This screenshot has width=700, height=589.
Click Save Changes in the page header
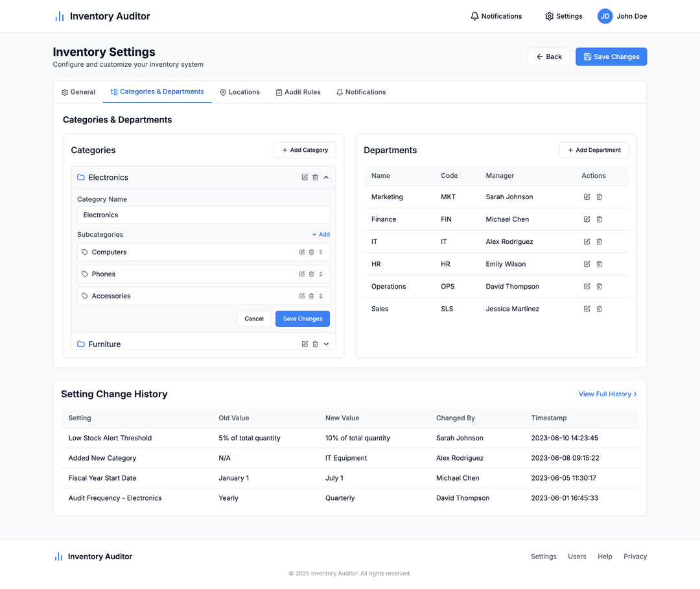pyautogui.click(x=611, y=56)
